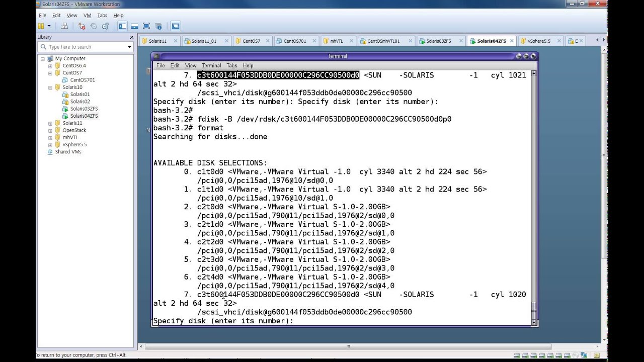Open the VM menu

[x=87, y=16]
